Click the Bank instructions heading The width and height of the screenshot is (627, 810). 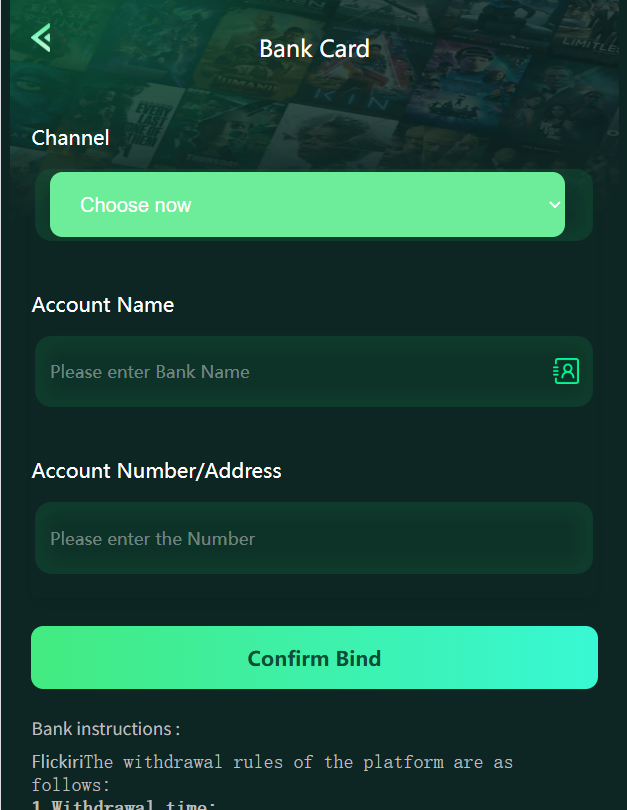pyautogui.click(x=106, y=729)
